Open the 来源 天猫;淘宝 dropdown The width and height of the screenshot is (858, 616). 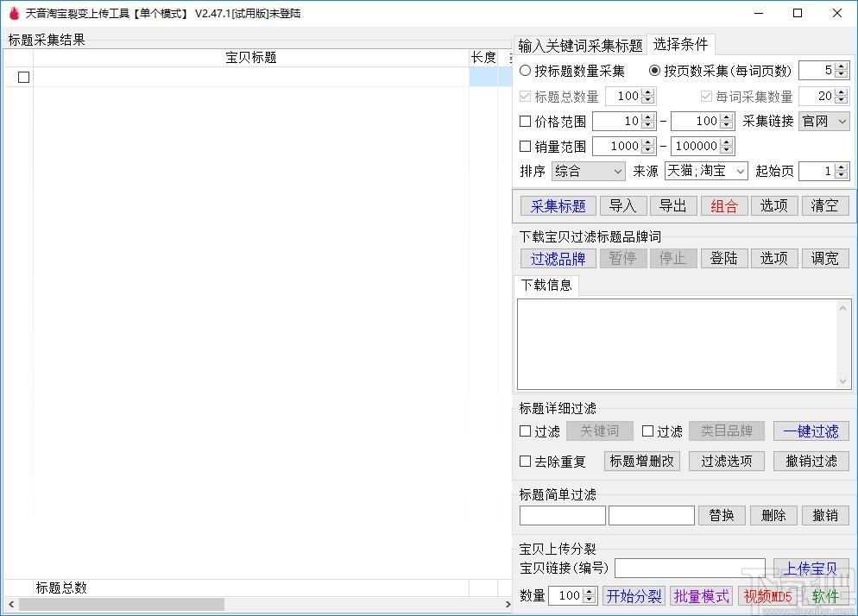pyautogui.click(x=706, y=171)
